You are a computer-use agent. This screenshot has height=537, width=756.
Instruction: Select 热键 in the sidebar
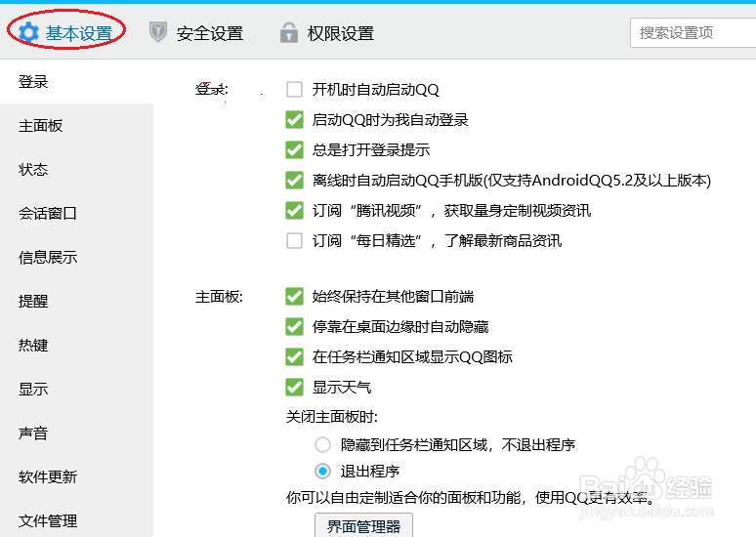pos(76,346)
